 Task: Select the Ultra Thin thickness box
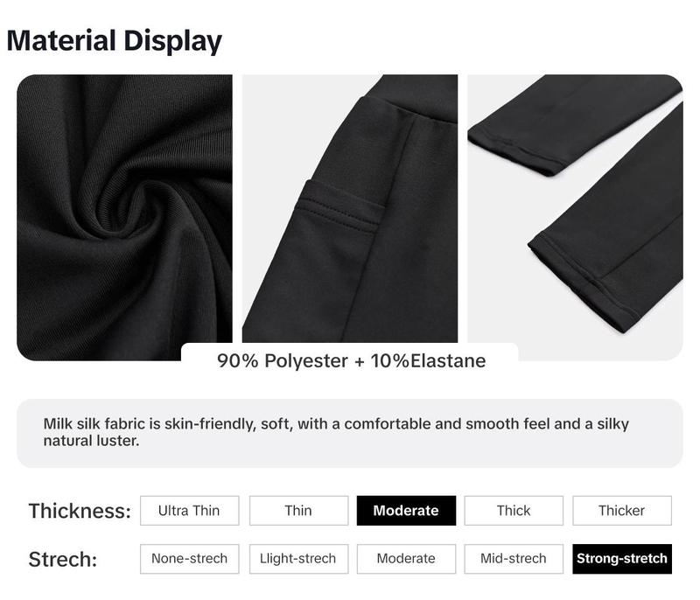pyautogui.click(x=190, y=510)
